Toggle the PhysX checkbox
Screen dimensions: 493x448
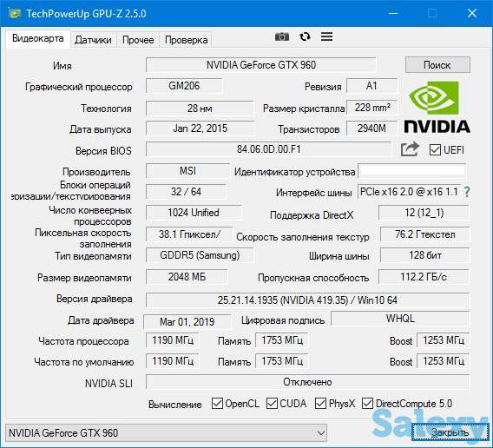tap(320, 404)
